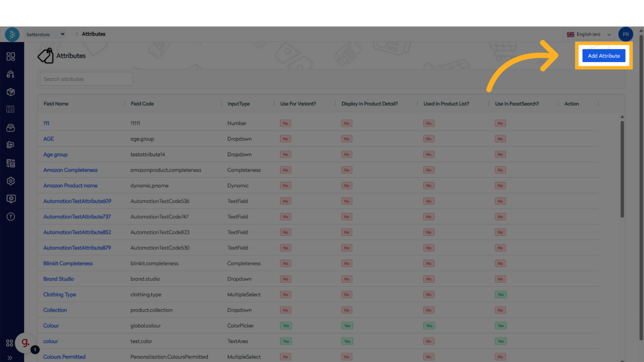644x362 pixels.
Task: Click the attributes table vertical scrollbar
Action: (622, 168)
